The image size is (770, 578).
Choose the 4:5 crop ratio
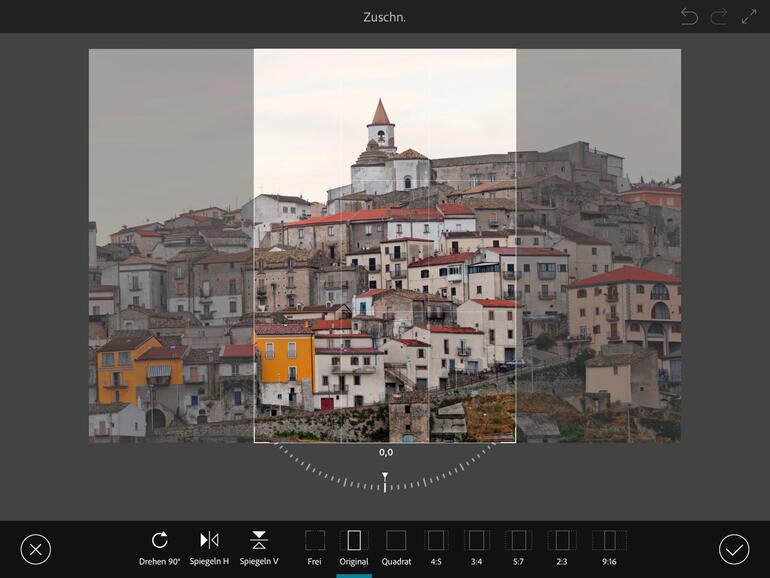tap(436, 541)
